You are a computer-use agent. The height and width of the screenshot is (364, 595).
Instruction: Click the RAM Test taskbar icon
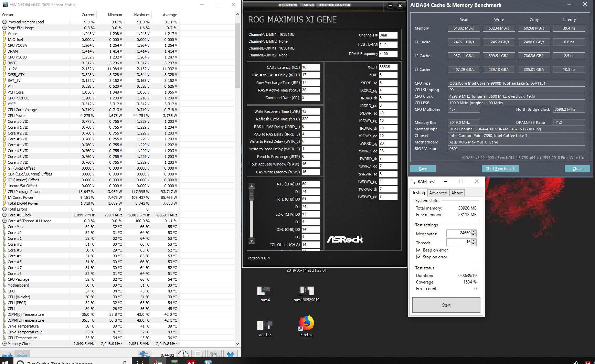pyautogui.click(x=158, y=361)
